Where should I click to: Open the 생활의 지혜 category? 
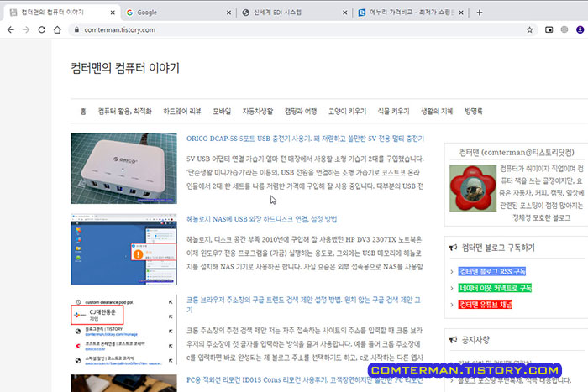tap(437, 112)
